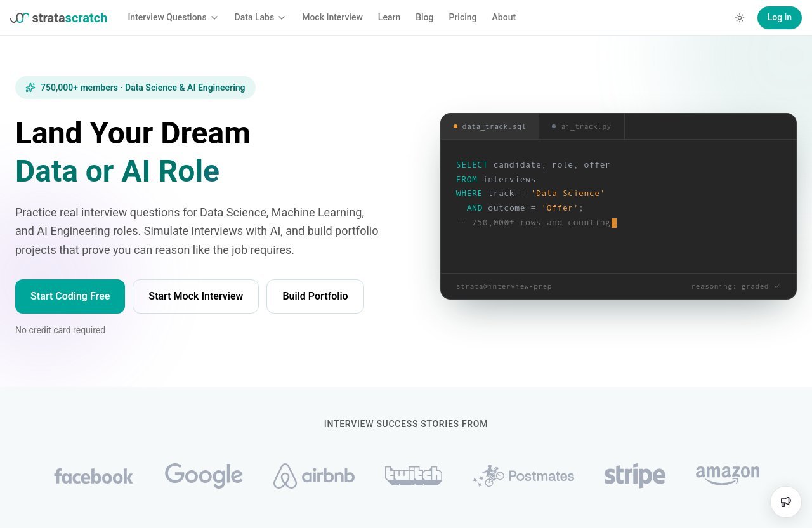
Task: Click the WHERE track = 'Data Science' line
Action: click(530, 194)
